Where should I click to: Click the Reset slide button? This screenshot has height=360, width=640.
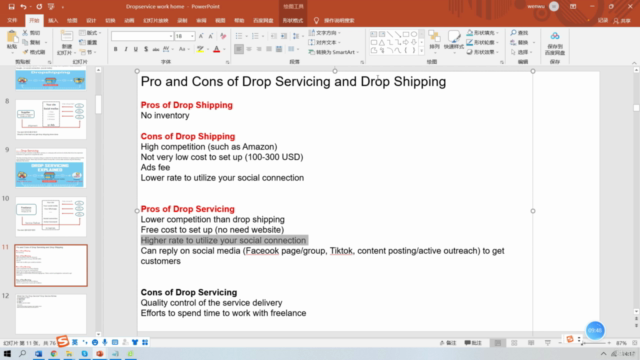pos(89,42)
